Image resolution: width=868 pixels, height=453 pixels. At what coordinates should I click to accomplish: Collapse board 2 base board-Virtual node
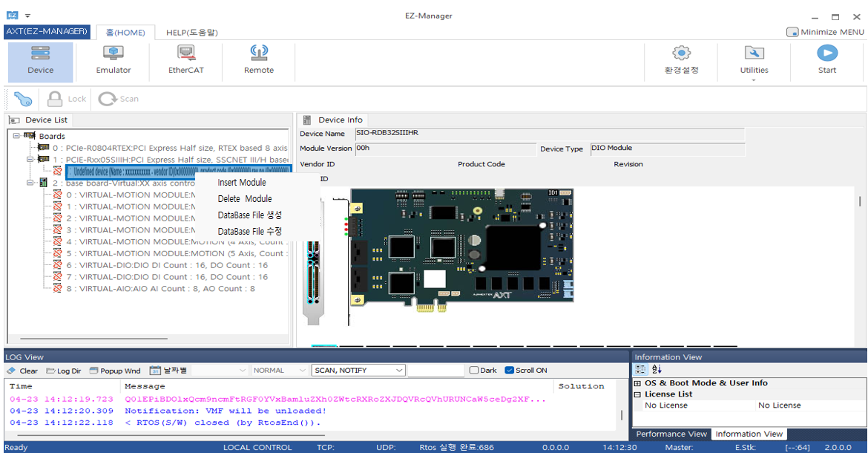(30, 182)
